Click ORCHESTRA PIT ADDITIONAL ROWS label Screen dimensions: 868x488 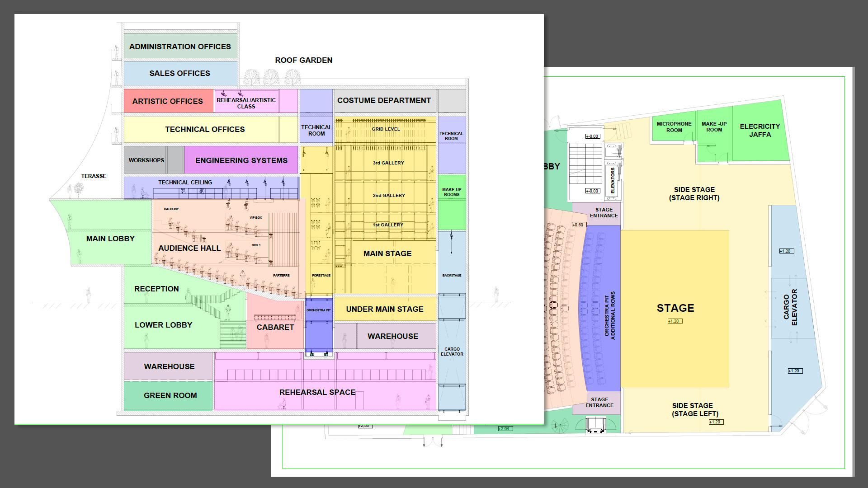610,316
